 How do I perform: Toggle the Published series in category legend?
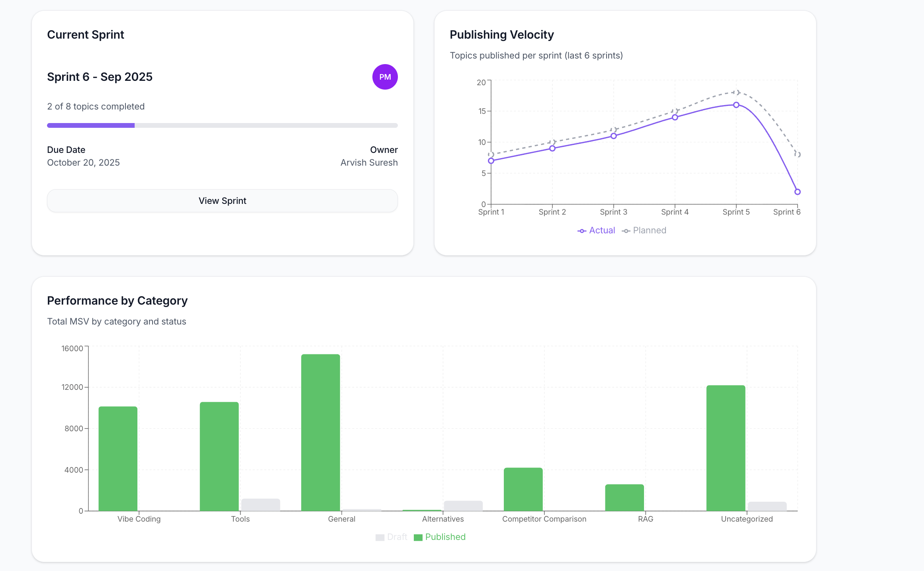tap(440, 537)
